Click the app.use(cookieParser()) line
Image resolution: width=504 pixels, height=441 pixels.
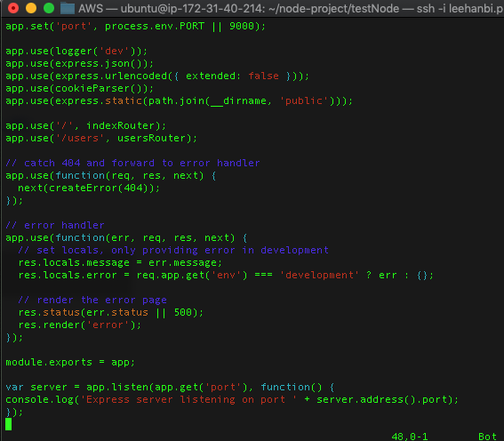pyautogui.click(x=80, y=88)
